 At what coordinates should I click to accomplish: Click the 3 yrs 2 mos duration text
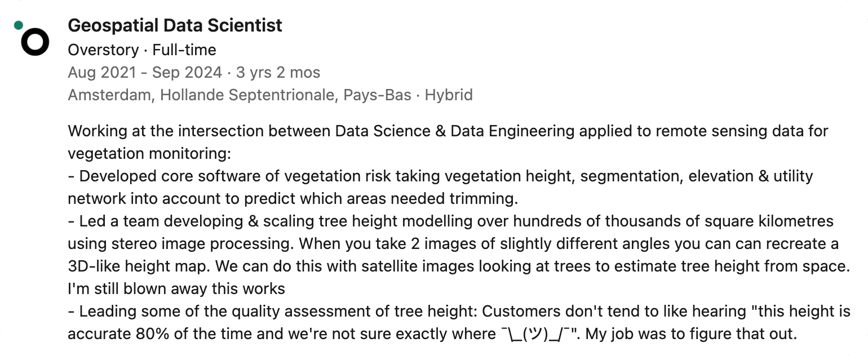coord(278,73)
